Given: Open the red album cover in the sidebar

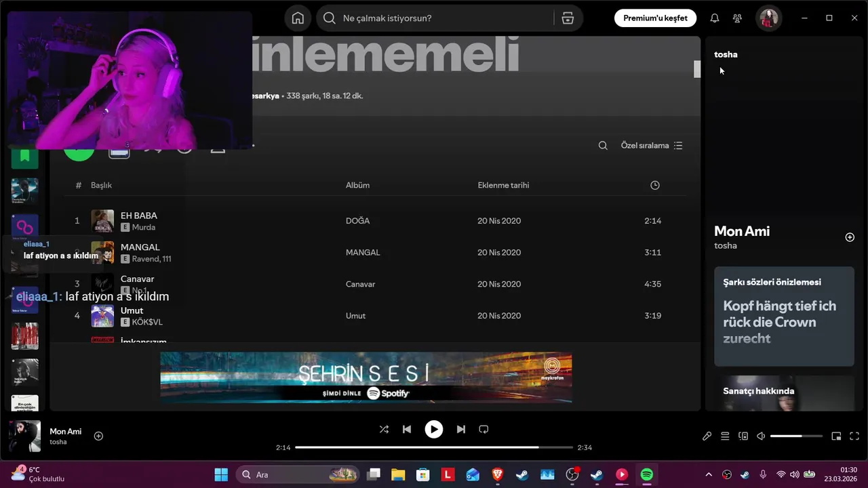Looking at the screenshot, I should click(25, 336).
